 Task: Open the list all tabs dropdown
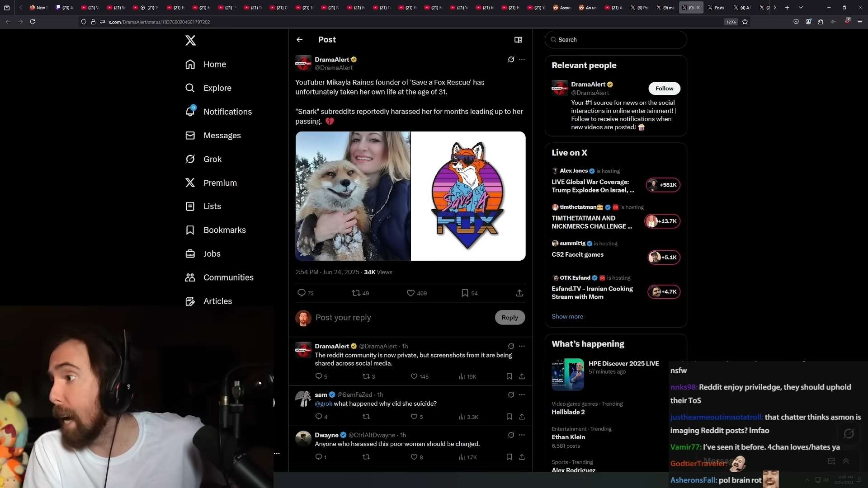[801, 8]
